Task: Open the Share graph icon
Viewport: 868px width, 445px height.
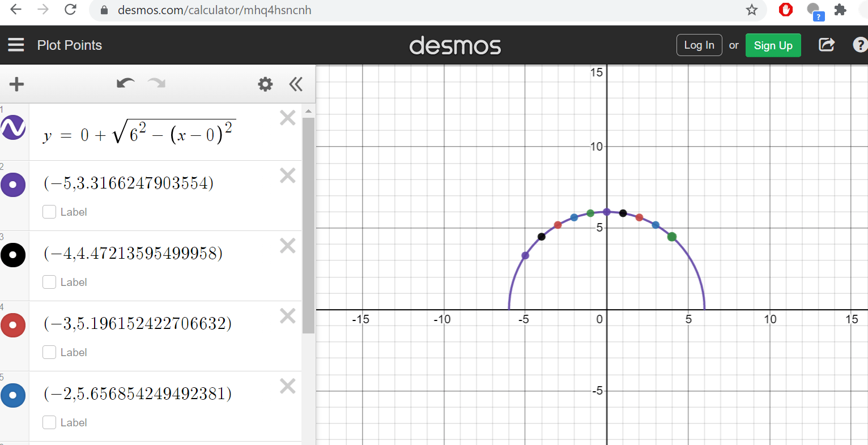Action: (827, 45)
